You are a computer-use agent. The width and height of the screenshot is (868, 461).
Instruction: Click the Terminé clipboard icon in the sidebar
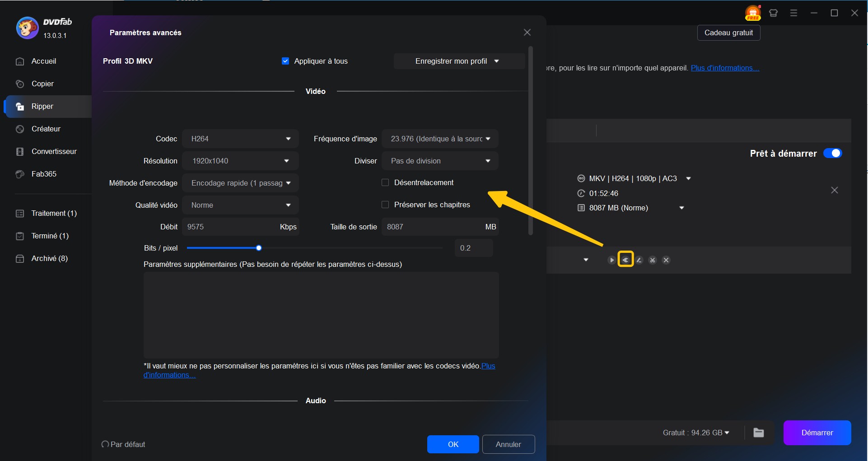click(20, 236)
